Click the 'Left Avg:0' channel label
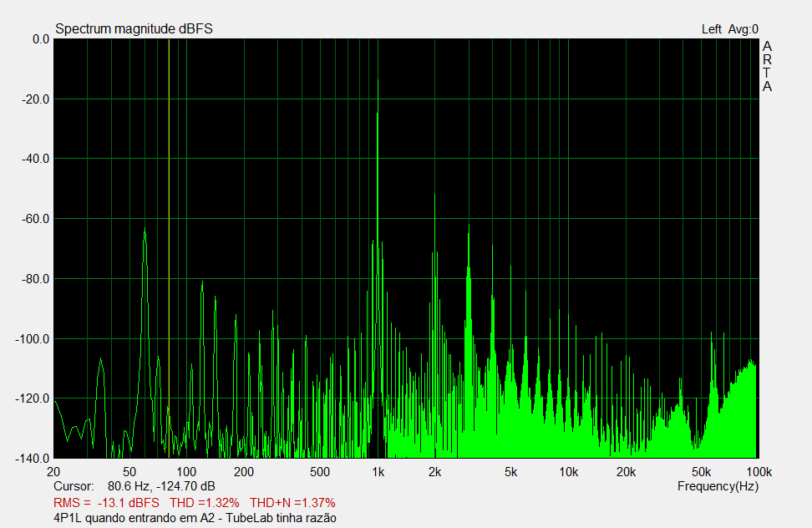This screenshot has height=528, width=812. 730,29
